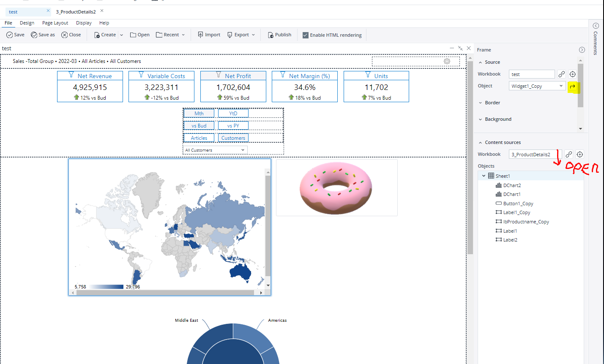Click target icon beside Content sources workbook

pos(580,155)
